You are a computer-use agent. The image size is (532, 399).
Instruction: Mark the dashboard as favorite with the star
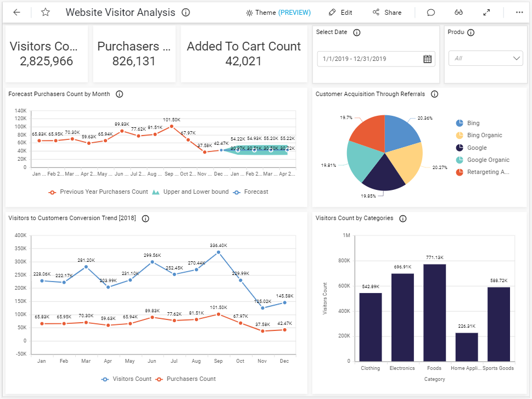(45, 12)
